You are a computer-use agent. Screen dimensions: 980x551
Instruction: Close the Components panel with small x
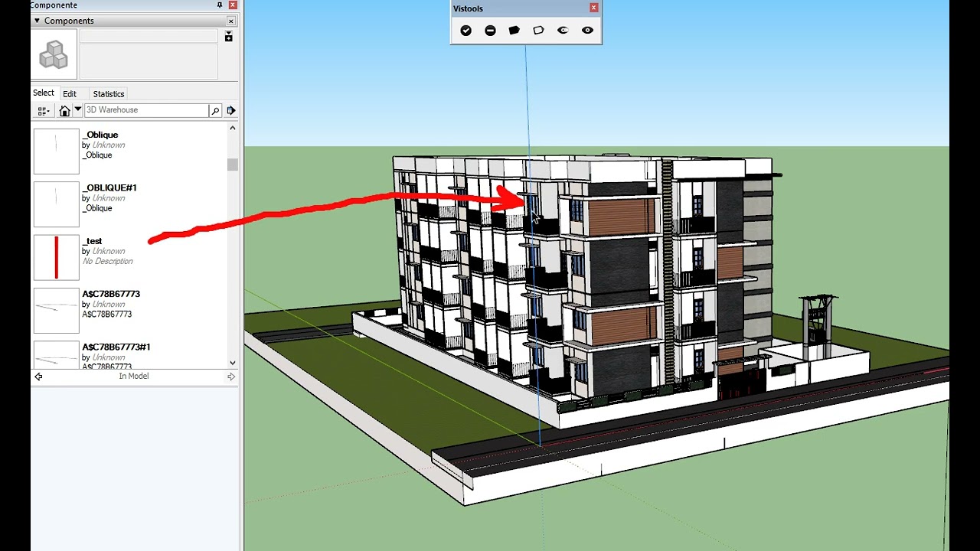click(231, 21)
